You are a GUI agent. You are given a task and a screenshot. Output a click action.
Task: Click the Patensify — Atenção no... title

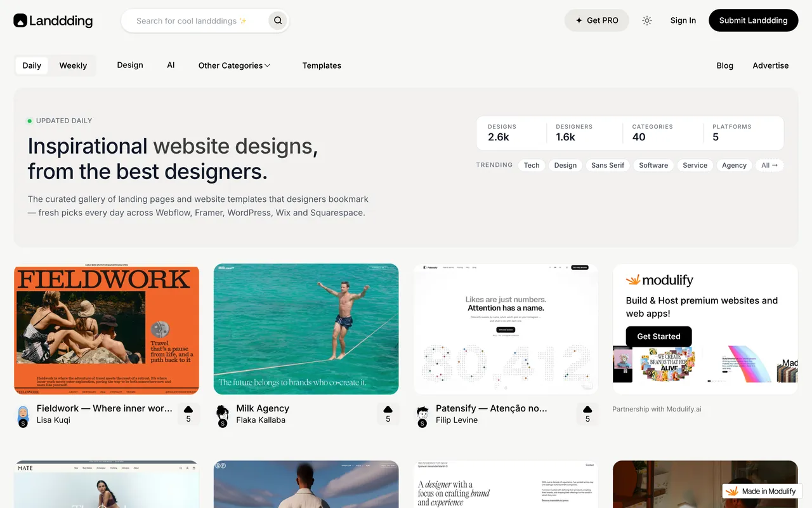pos(491,408)
